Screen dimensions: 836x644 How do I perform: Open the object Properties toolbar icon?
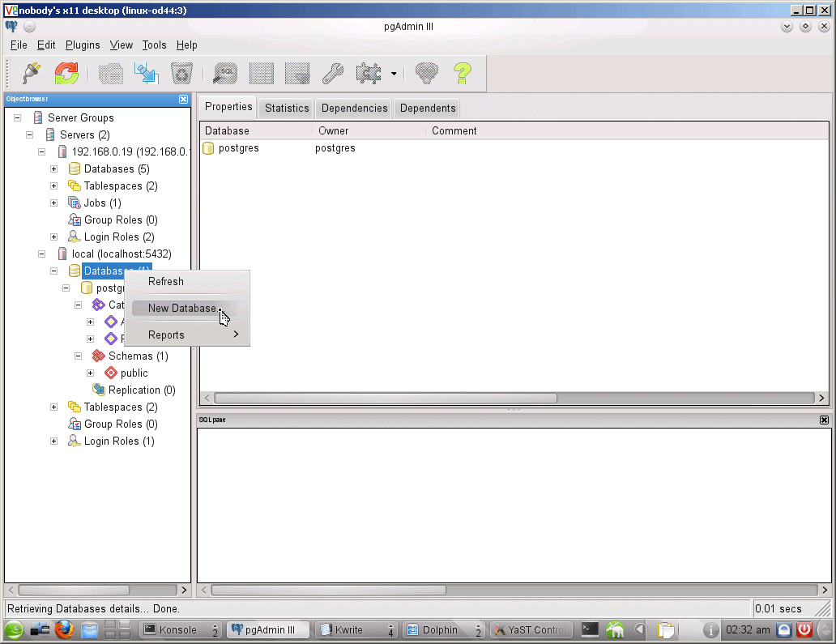pos(111,73)
